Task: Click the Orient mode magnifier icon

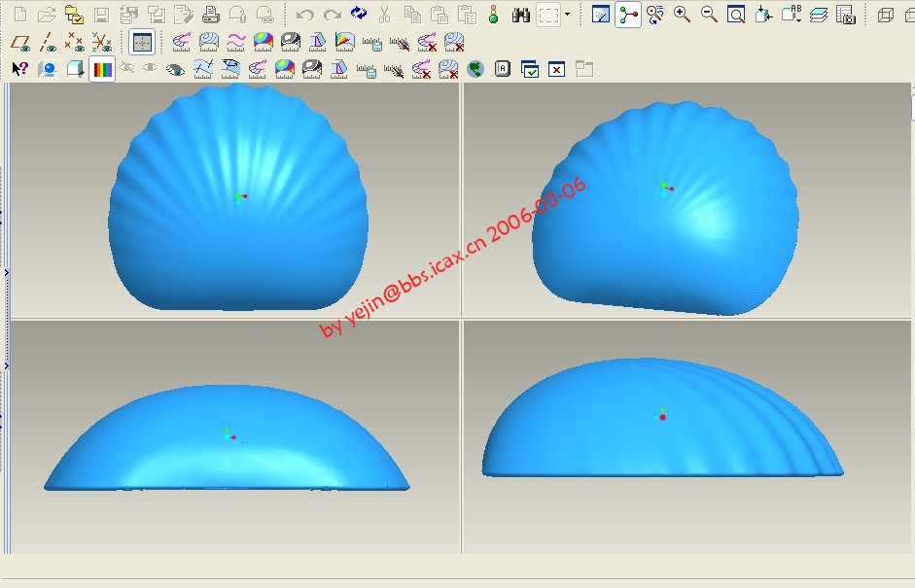Action: point(654,15)
